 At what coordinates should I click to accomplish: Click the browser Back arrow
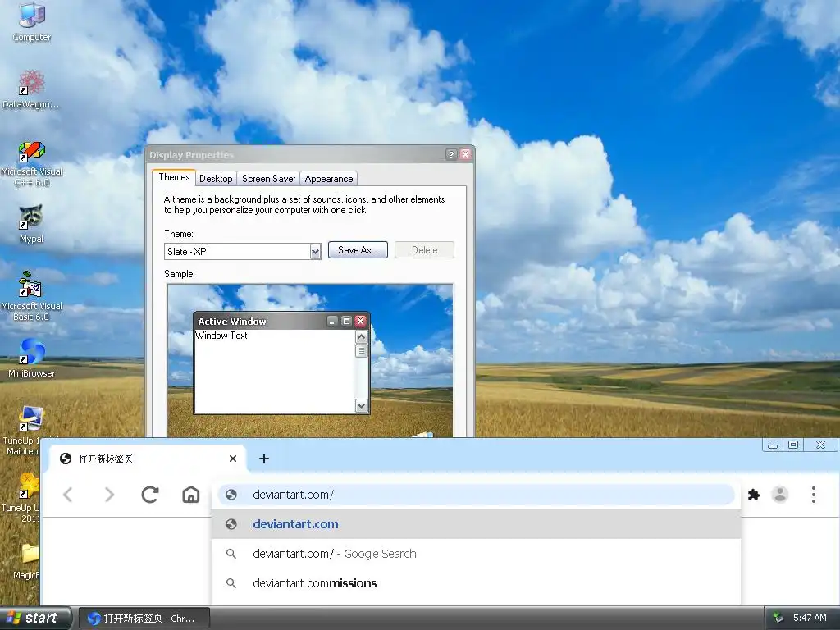[x=68, y=495]
